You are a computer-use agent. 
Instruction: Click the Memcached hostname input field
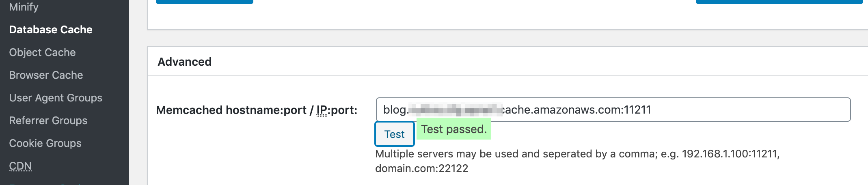(x=613, y=110)
